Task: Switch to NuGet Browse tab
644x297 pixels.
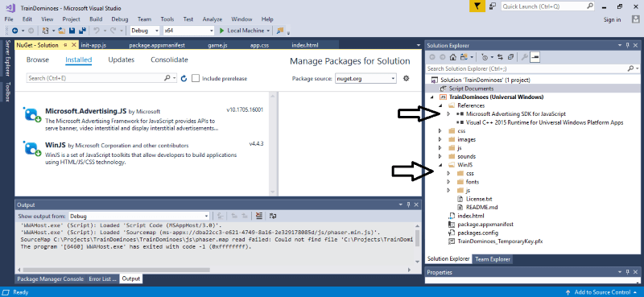Action: click(38, 60)
